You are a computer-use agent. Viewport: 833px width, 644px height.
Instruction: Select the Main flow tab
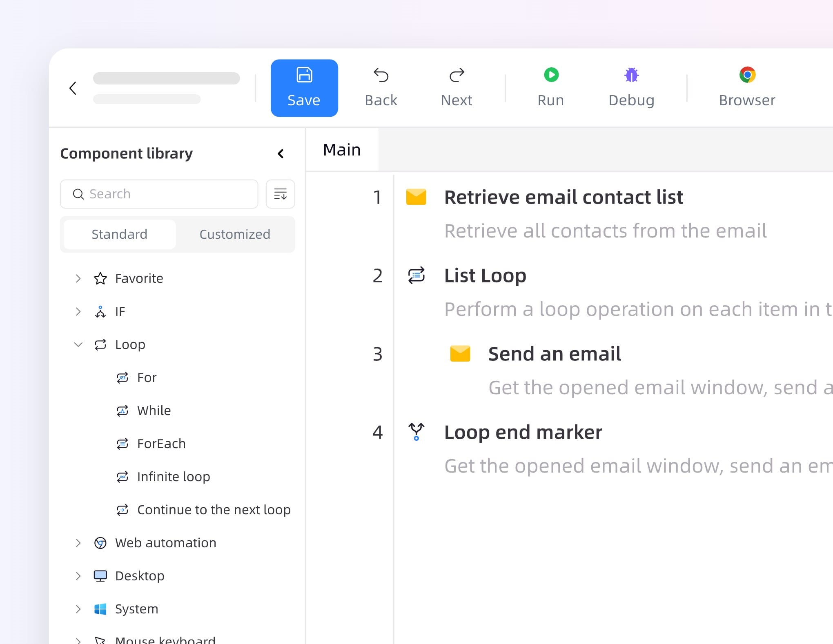[342, 150]
